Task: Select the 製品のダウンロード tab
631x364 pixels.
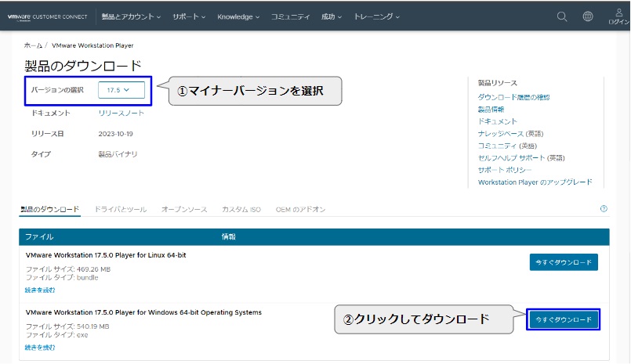Action: pos(50,209)
